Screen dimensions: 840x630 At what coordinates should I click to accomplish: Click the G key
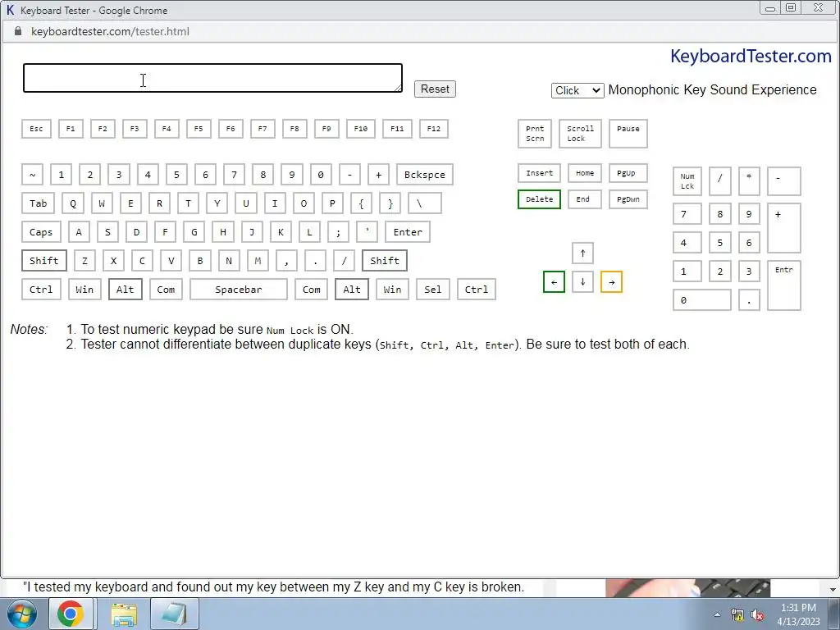pos(194,232)
